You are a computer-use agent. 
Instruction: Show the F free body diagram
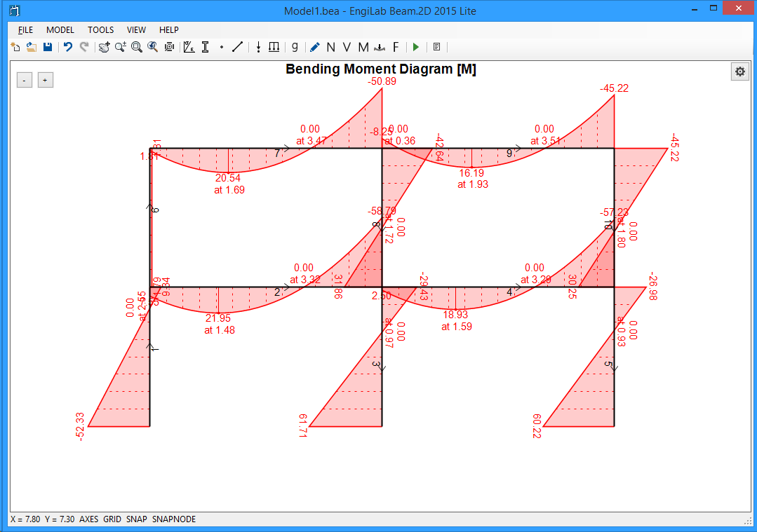(396, 47)
